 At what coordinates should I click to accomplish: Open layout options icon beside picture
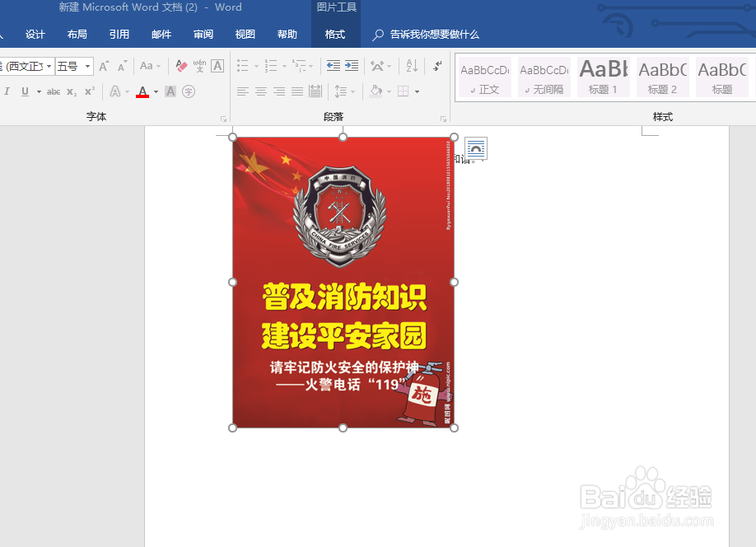click(x=476, y=148)
